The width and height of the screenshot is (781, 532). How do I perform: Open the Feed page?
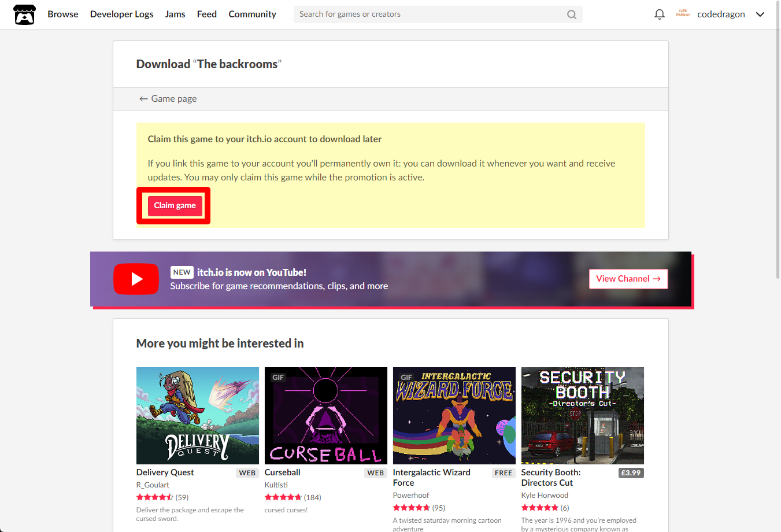pos(207,14)
